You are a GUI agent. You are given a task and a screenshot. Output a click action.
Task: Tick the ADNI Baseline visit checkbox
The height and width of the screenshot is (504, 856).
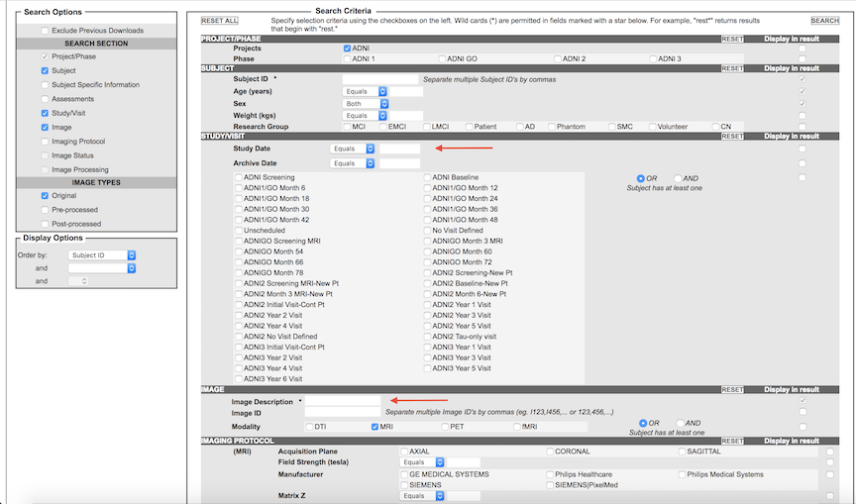click(x=426, y=177)
